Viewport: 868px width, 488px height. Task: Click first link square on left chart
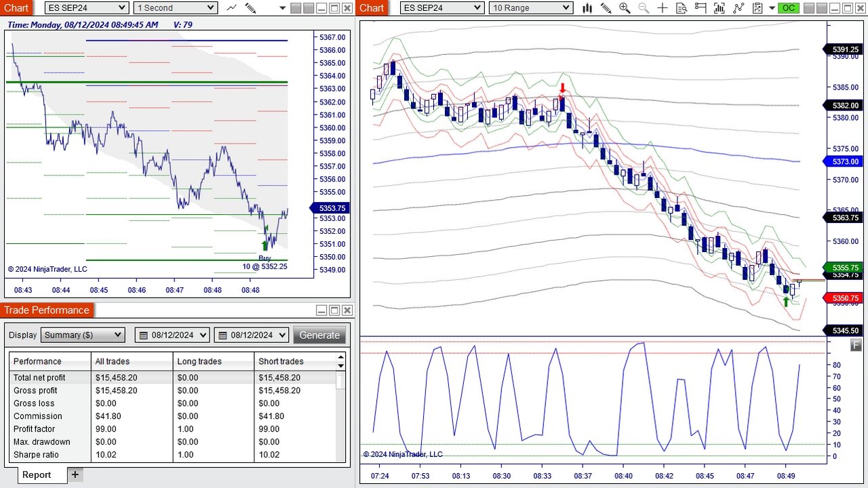(x=296, y=8)
